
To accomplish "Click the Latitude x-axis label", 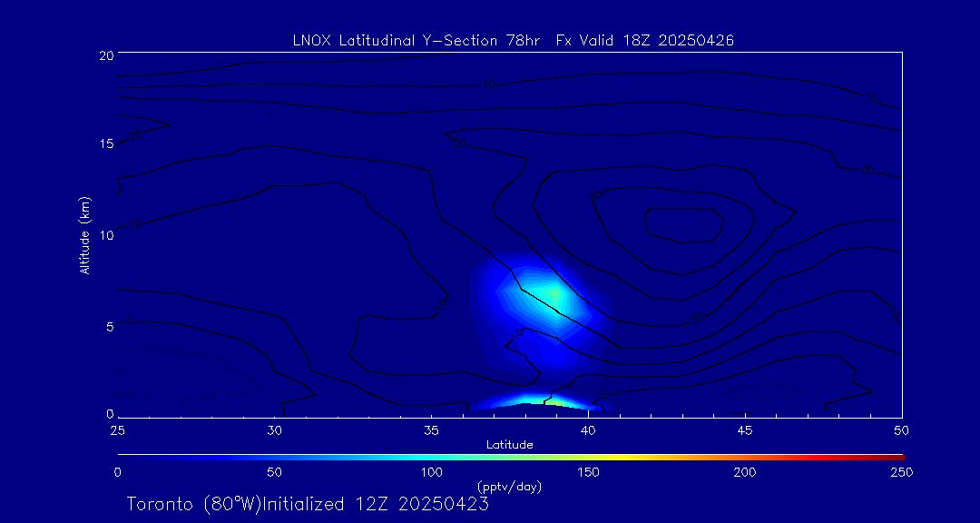I will pos(509,446).
